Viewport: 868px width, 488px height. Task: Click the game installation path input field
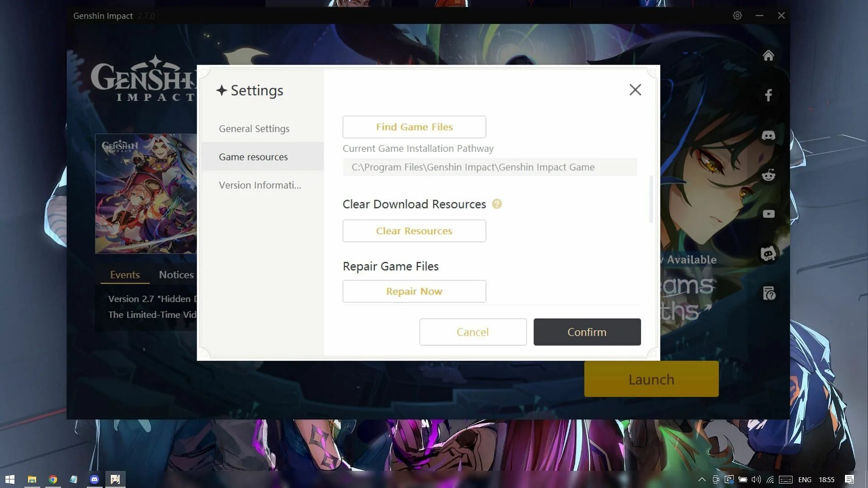(x=490, y=167)
